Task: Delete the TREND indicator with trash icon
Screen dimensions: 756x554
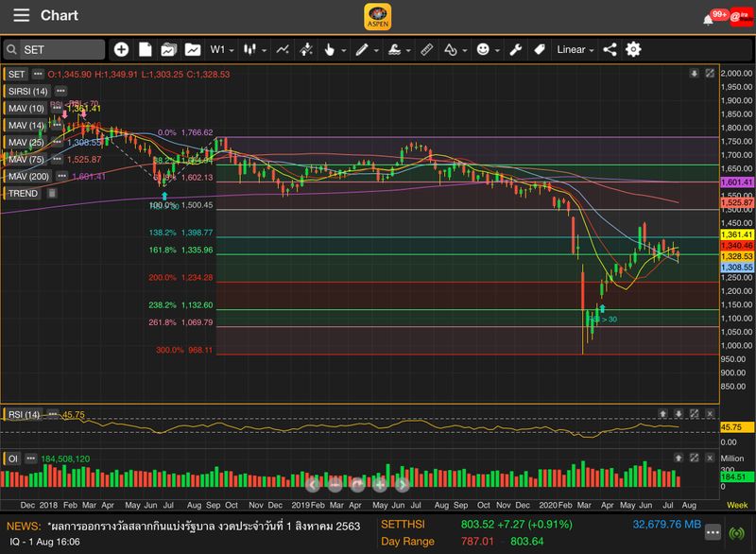Action: coord(52,193)
